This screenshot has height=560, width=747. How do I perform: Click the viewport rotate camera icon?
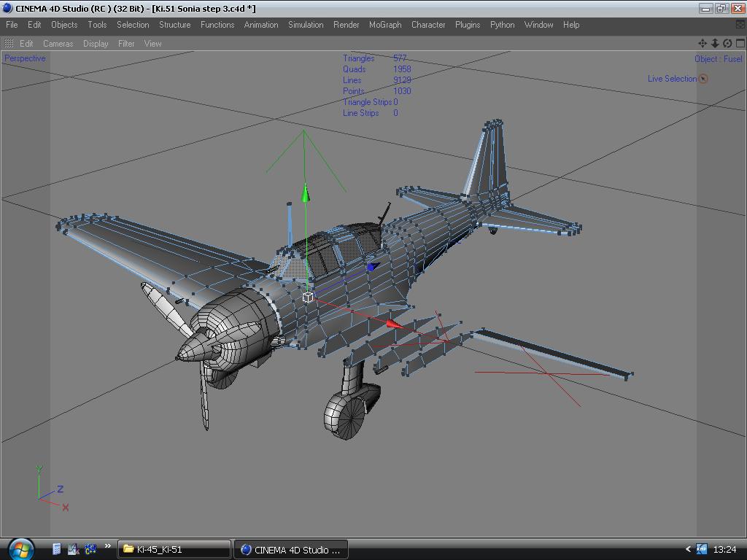[727, 43]
